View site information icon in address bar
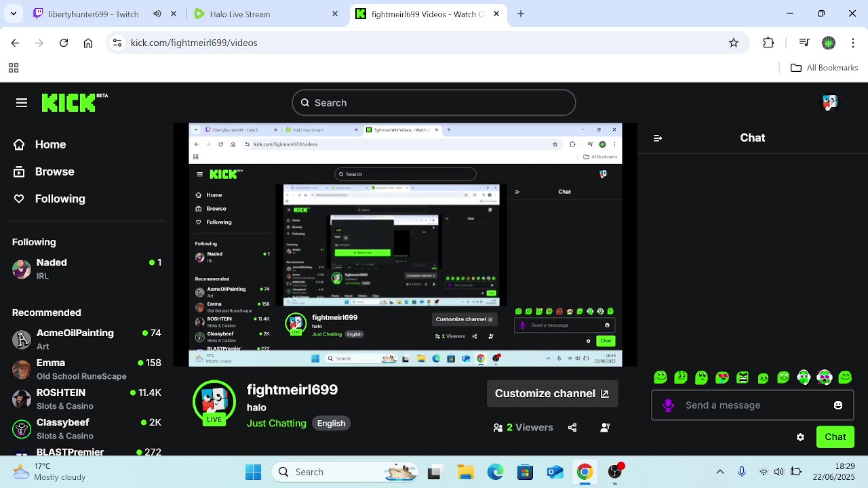This screenshot has height=488, width=868. pyautogui.click(x=117, y=43)
